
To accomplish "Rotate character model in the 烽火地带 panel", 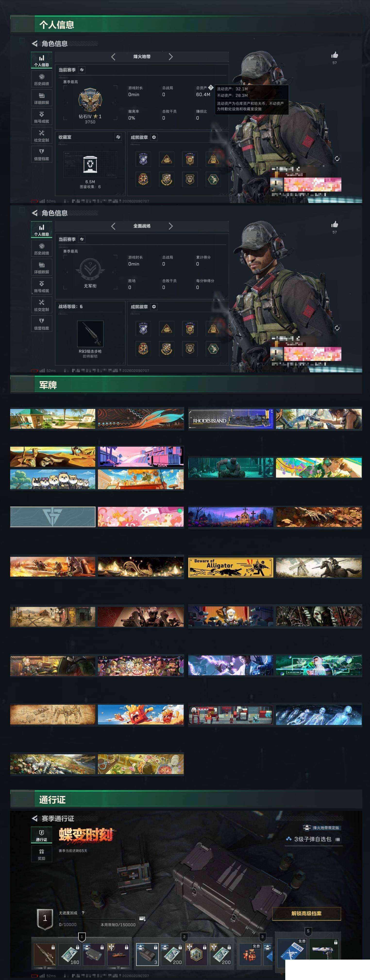I will pyautogui.click(x=337, y=159).
